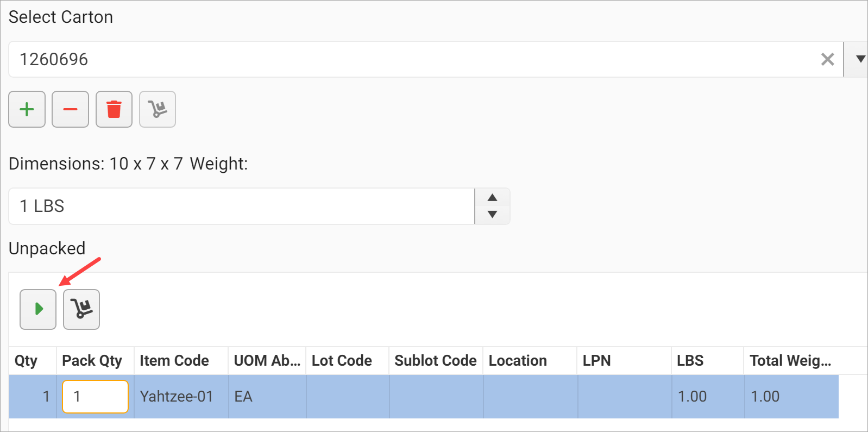The image size is (868, 432).
Task: Click the Lot Code column header
Action: [x=342, y=361]
